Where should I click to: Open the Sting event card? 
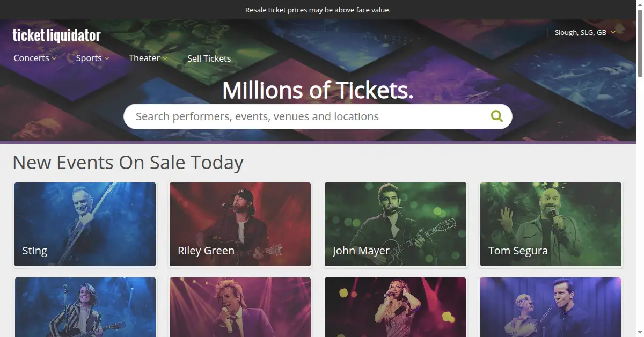pyautogui.click(x=85, y=224)
